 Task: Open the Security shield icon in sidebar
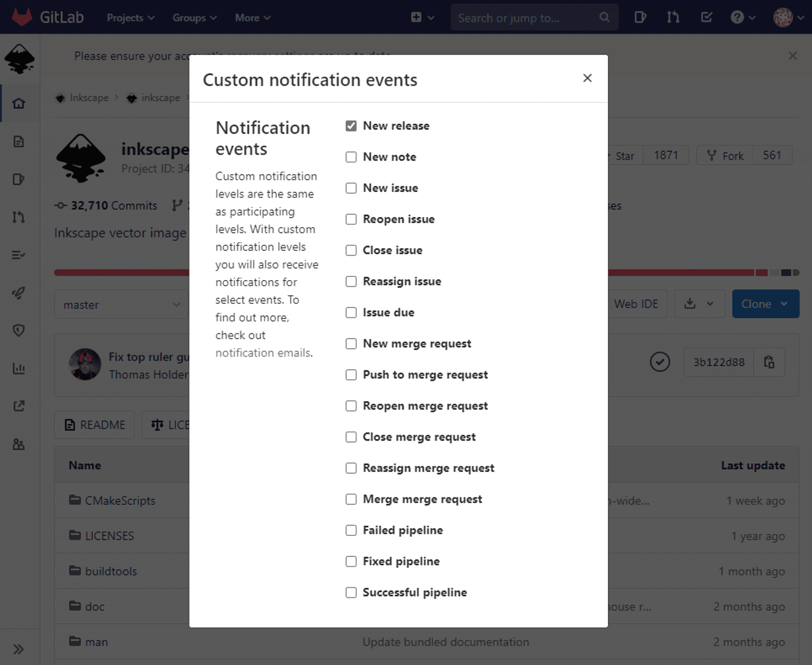click(19, 331)
